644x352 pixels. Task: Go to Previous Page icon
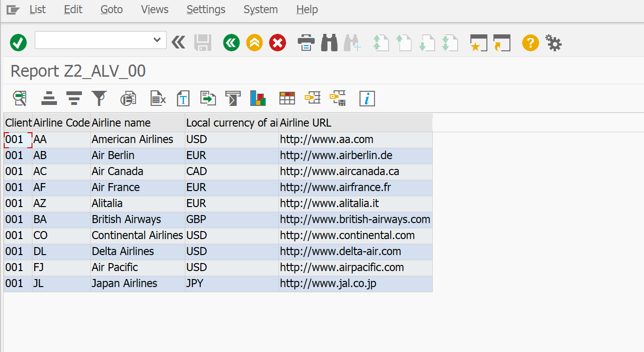(x=404, y=43)
